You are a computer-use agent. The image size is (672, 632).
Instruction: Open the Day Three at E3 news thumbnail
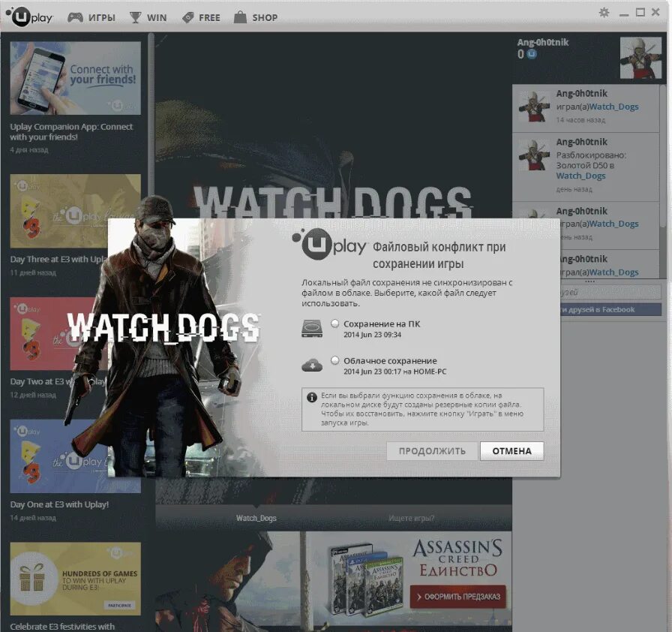tap(76, 211)
